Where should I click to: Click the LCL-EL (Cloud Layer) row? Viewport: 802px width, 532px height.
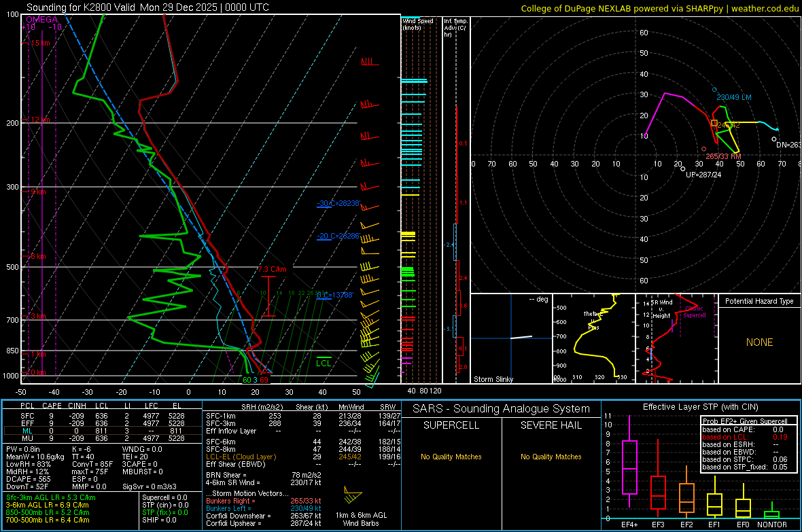pyautogui.click(x=303, y=457)
